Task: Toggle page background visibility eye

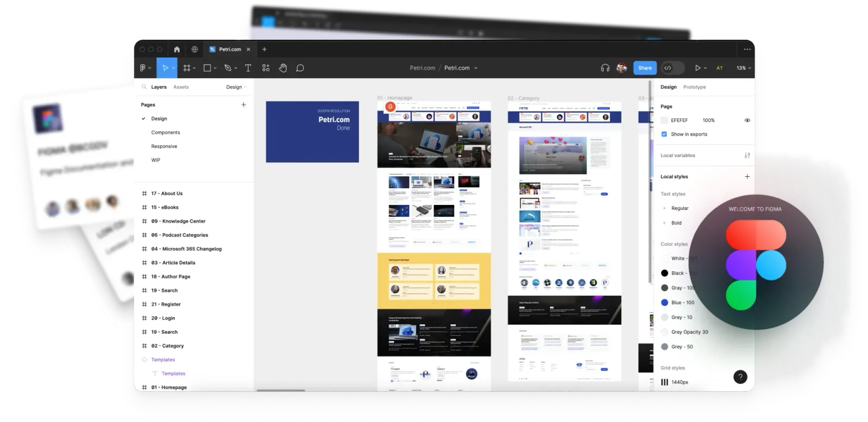Action: point(747,120)
